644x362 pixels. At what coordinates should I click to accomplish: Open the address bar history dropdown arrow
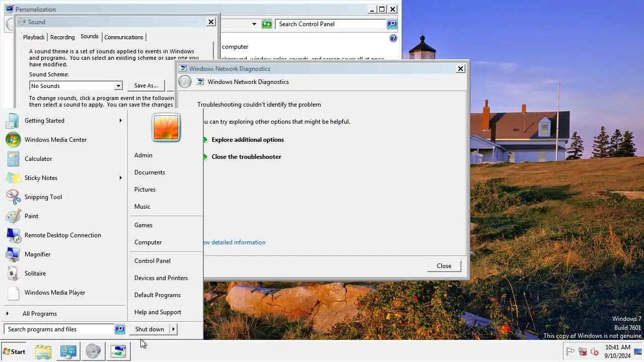pos(254,24)
